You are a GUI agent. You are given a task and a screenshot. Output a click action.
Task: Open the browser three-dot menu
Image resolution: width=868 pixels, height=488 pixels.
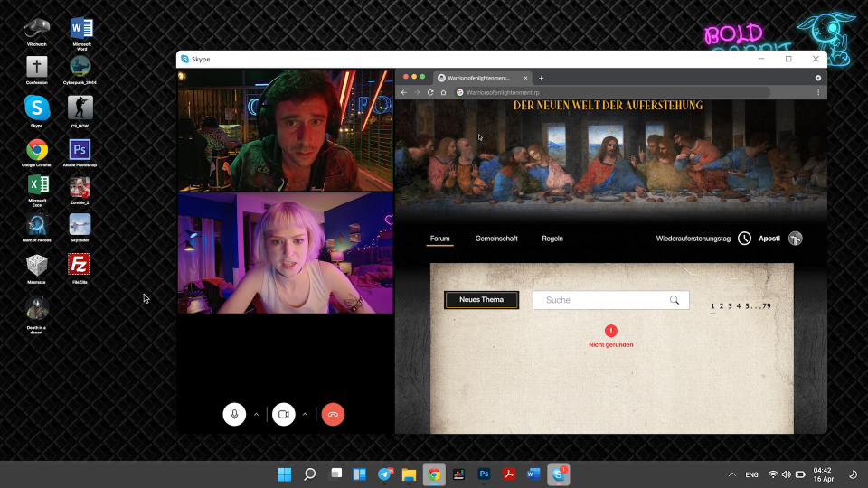pyautogui.click(x=818, y=92)
